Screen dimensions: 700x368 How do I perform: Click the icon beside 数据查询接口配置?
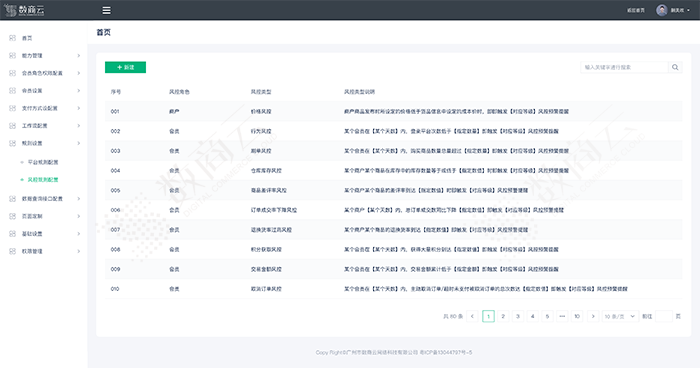click(x=12, y=198)
